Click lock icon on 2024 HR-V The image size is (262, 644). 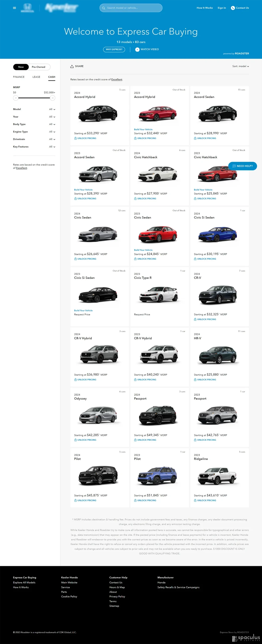[x=195, y=380]
